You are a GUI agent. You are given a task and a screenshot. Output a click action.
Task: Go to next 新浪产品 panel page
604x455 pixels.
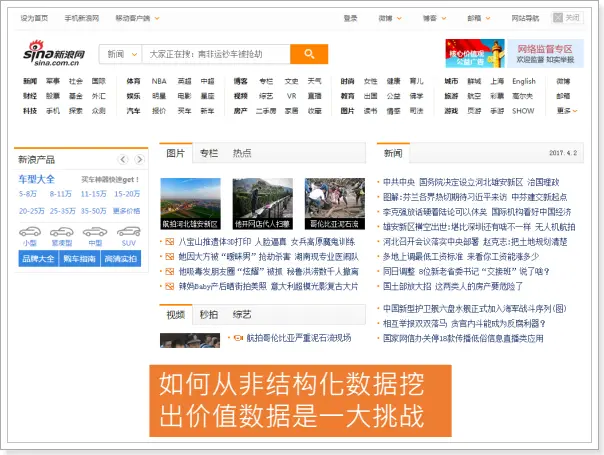[139, 160]
